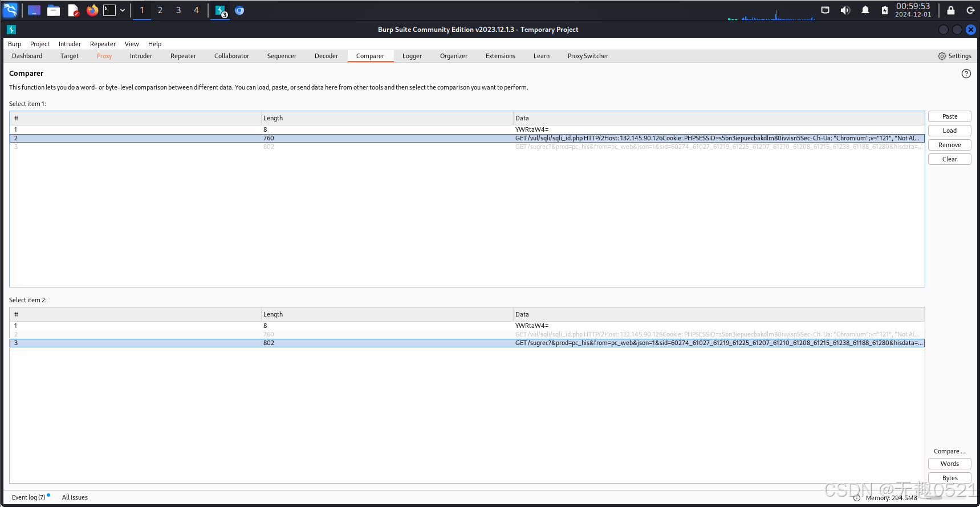Open the file manager taskbar icon

[54, 10]
